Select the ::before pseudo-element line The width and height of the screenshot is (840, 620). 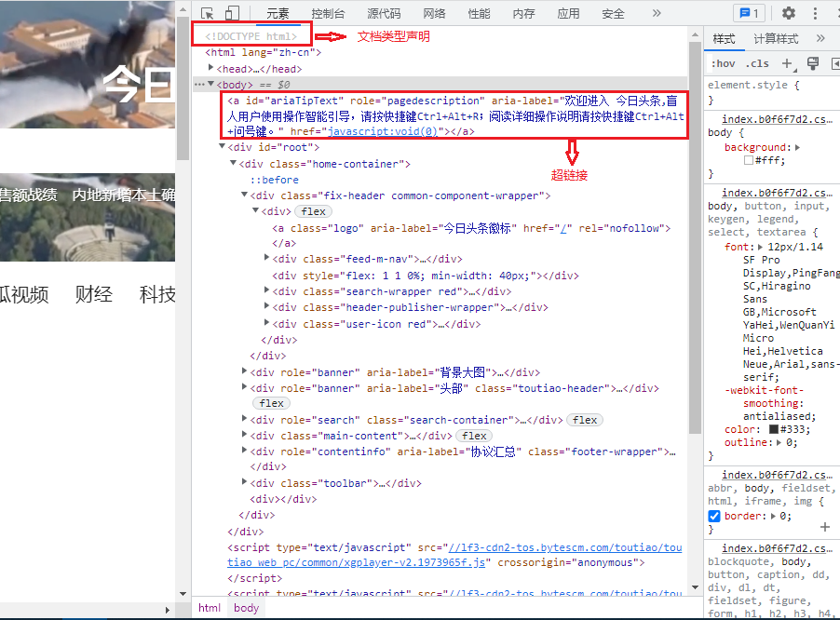tap(275, 180)
